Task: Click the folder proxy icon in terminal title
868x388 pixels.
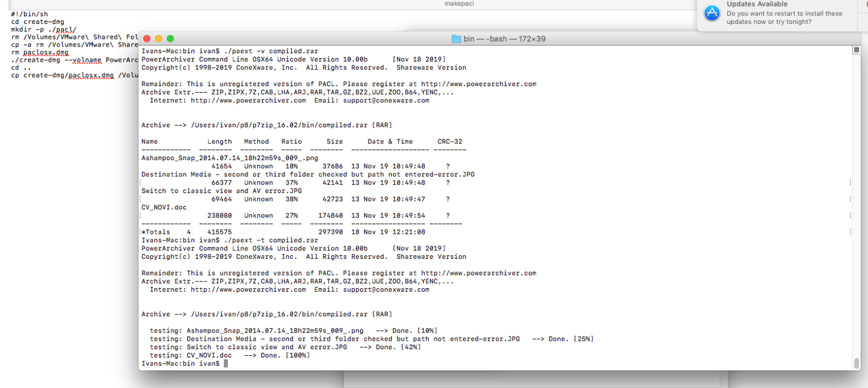Action: [x=456, y=39]
